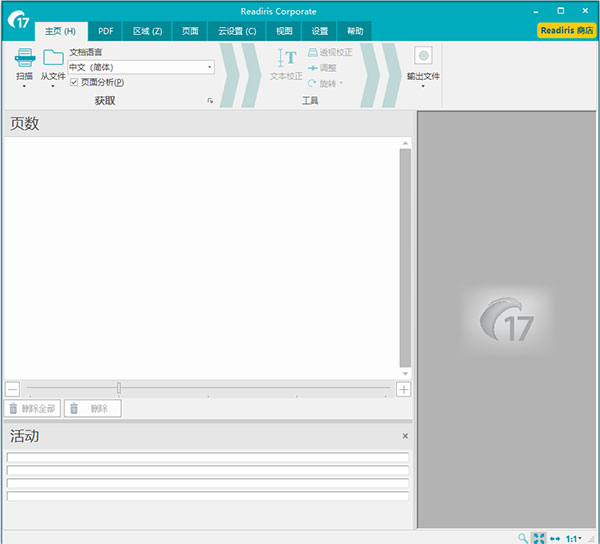600x544 pixels.
Task: Expand the Acquire (获取) group dialog launcher
Action: (x=210, y=101)
